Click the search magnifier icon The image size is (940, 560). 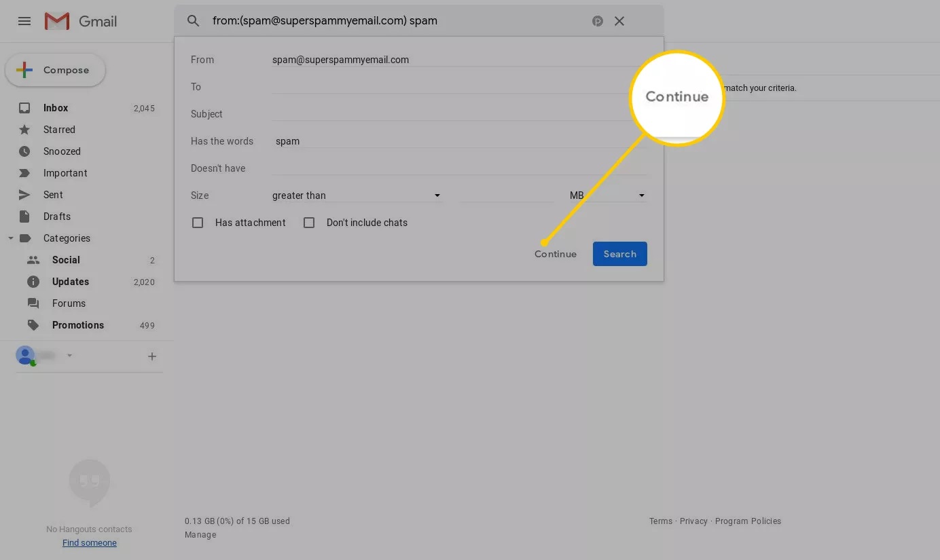point(194,21)
